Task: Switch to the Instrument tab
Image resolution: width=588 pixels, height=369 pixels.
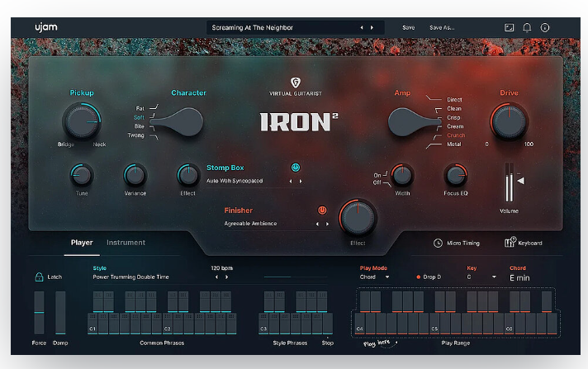Action: click(126, 243)
